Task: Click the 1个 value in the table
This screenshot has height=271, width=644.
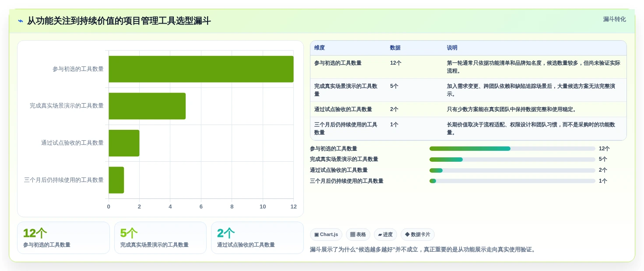Action: (x=394, y=125)
